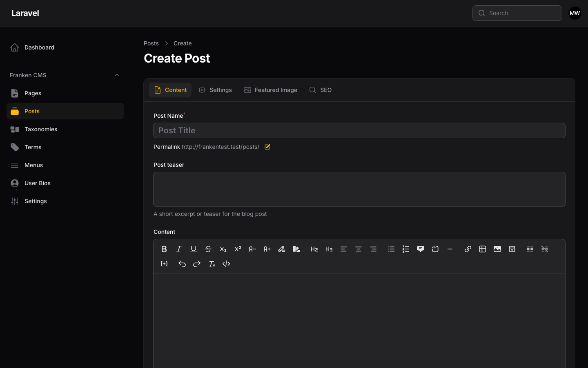This screenshot has height=368, width=588.
Task: Open the Featured Image tab
Action: pyautogui.click(x=270, y=90)
